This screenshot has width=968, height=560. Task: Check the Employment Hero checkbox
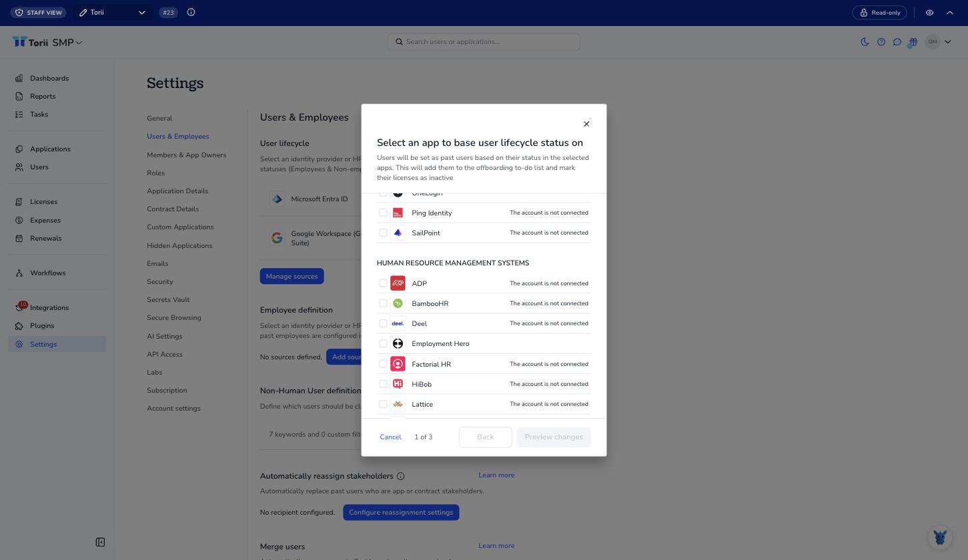pyautogui.click(x=383, y=343)
